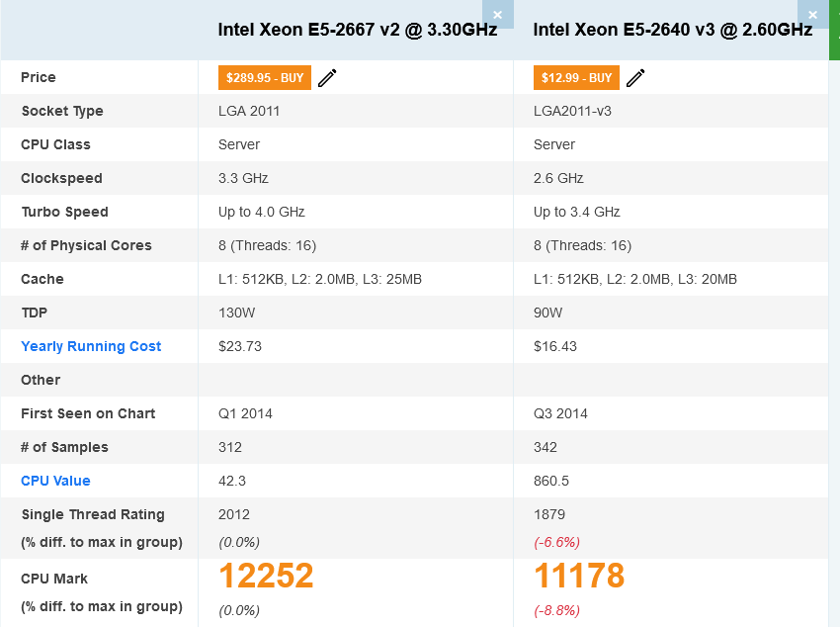The height and width of the screenshot is (627, 840).
Task: Click the Intel Xeon E5-2640 v3 heading
Action: tap(672, 30)
